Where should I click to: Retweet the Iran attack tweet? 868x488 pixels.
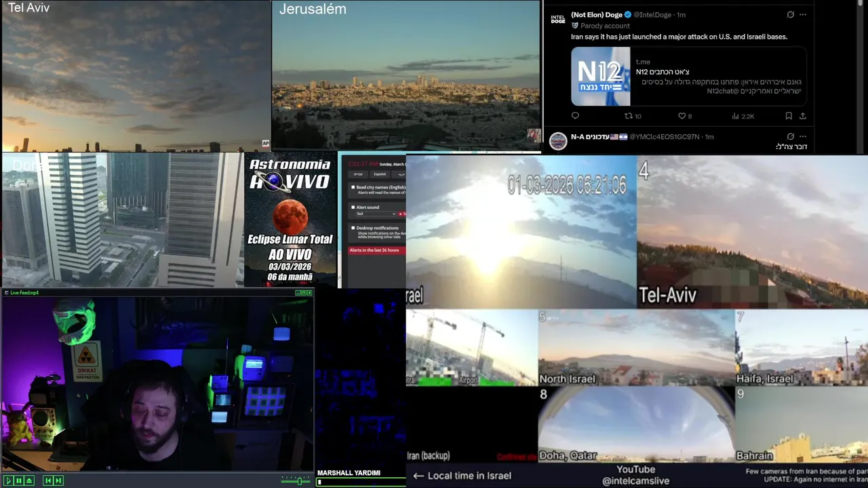(632, 116)
